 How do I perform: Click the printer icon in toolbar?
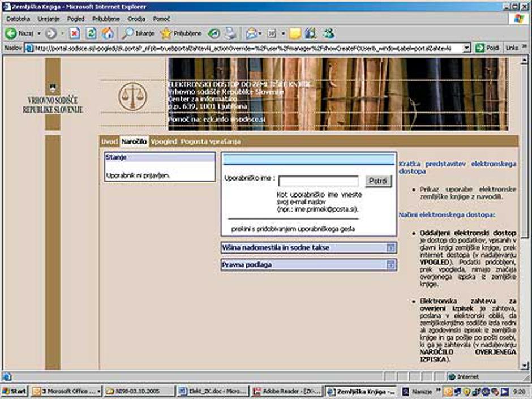click(230, 33)
